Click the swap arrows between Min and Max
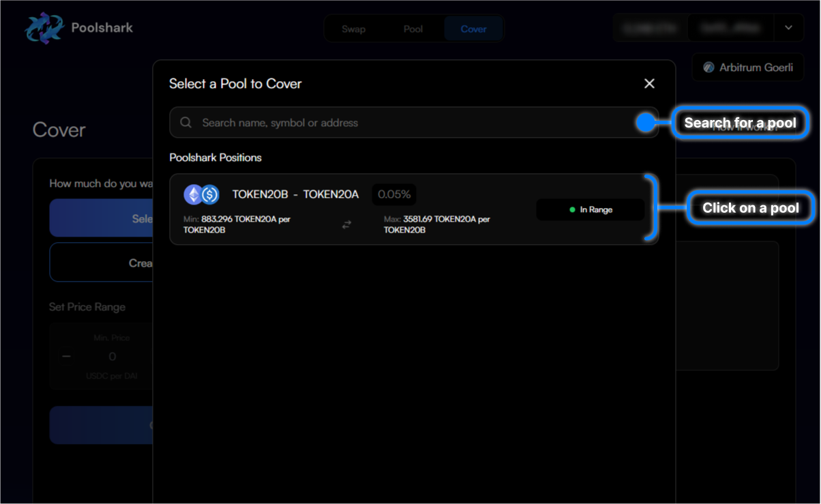The width and height of the screenshot is (821, 504). tap(346, 224)
